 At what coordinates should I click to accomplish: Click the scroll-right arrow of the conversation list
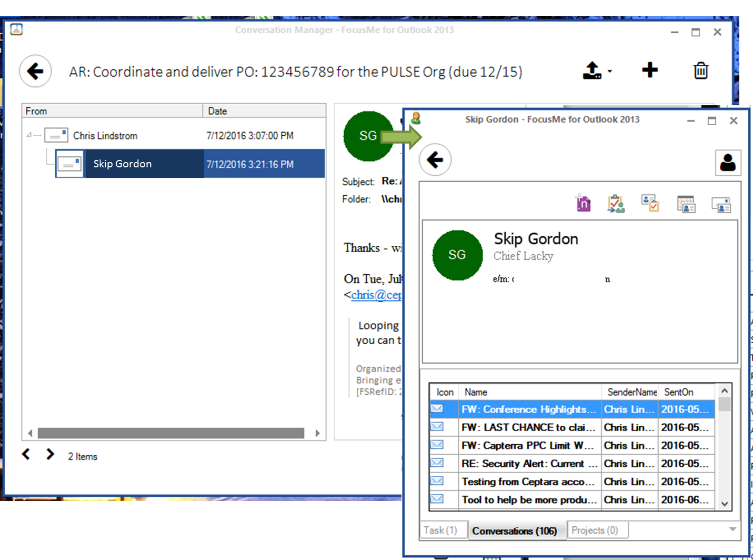[x=317, y=433]
